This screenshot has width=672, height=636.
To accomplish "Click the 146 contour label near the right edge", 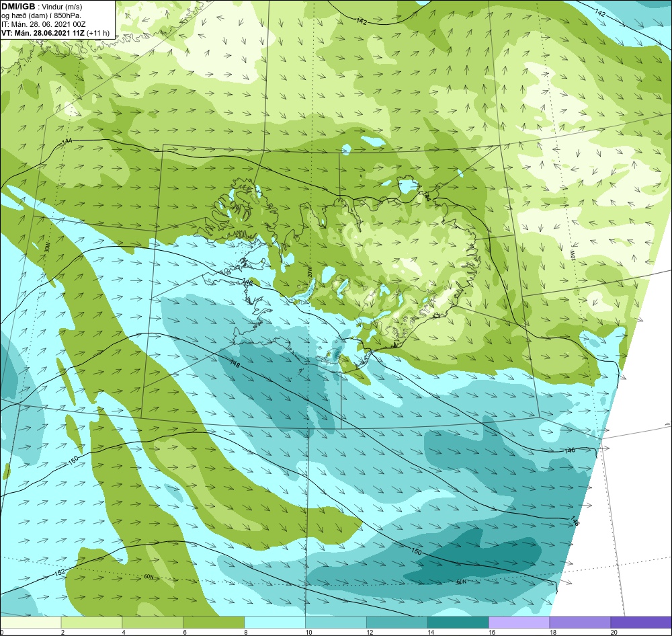I will point(570,450).
